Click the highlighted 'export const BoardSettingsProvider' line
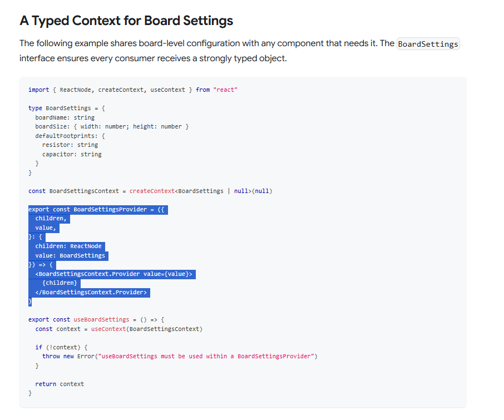This screenshot has width=504, height=420. click(98, 209)
